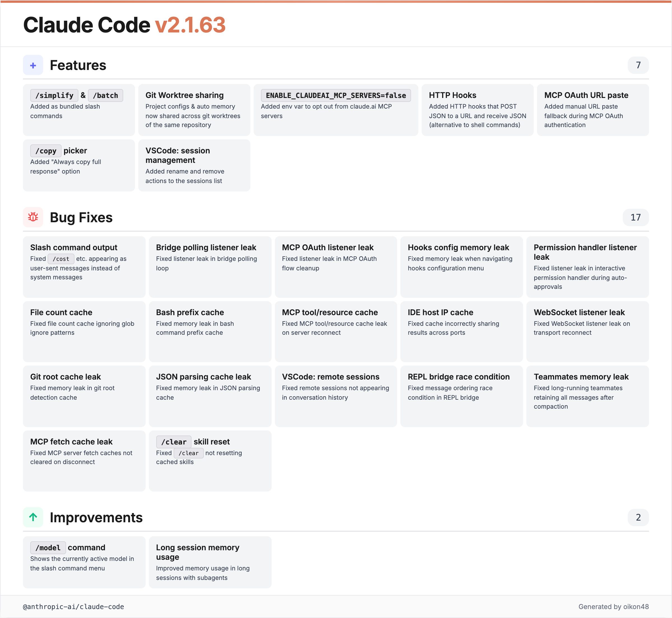Click the "MCP OAuth URL paste" card title
This screenshot has height=618, width=672.
click(586, 95)
